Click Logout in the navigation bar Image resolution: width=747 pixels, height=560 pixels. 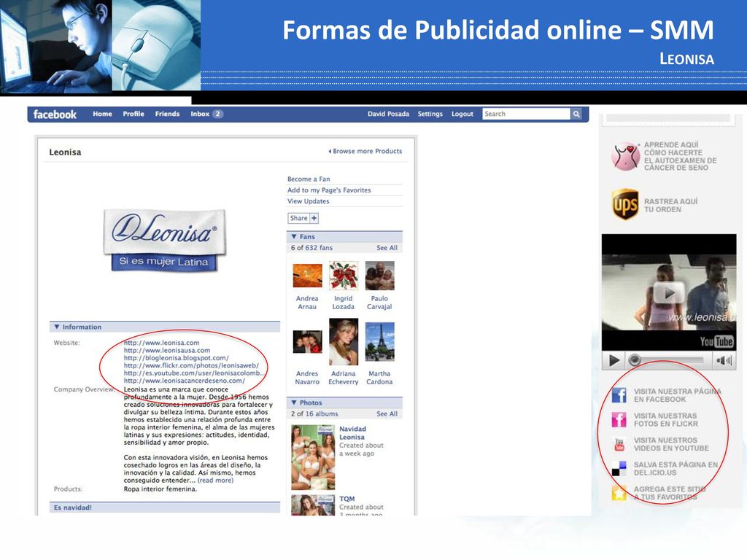pos(462,114)
